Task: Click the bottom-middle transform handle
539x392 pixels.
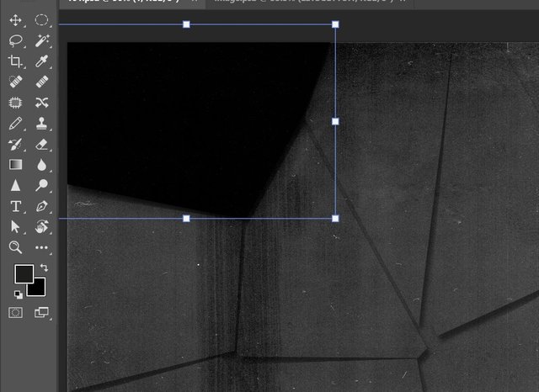Action: 186,219
